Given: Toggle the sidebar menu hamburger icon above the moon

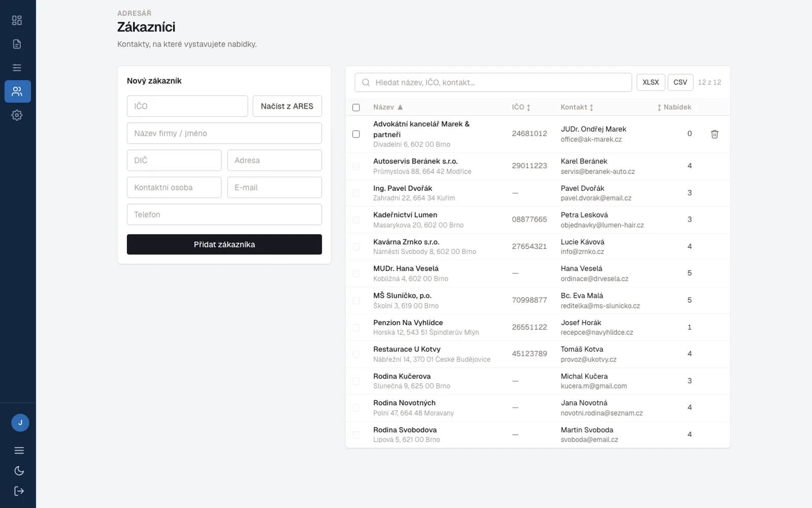Looking at the screenshot, I should point(19,451).
